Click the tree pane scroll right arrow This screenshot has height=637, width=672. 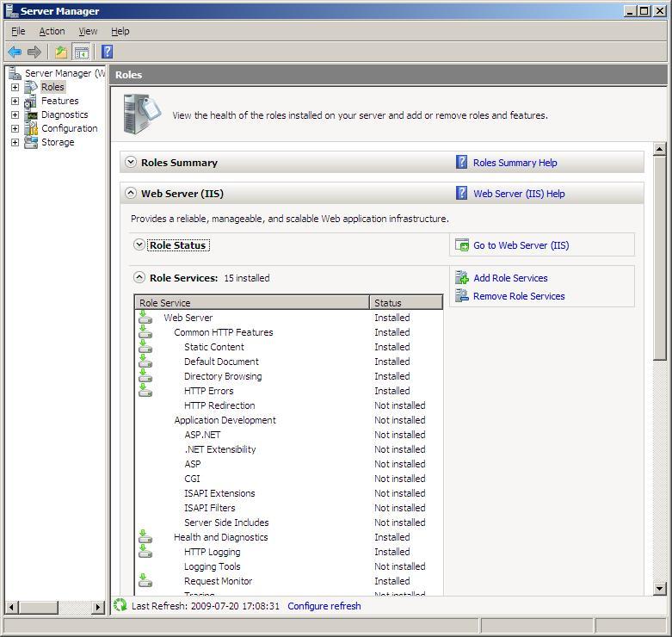(x=98, y=607)
